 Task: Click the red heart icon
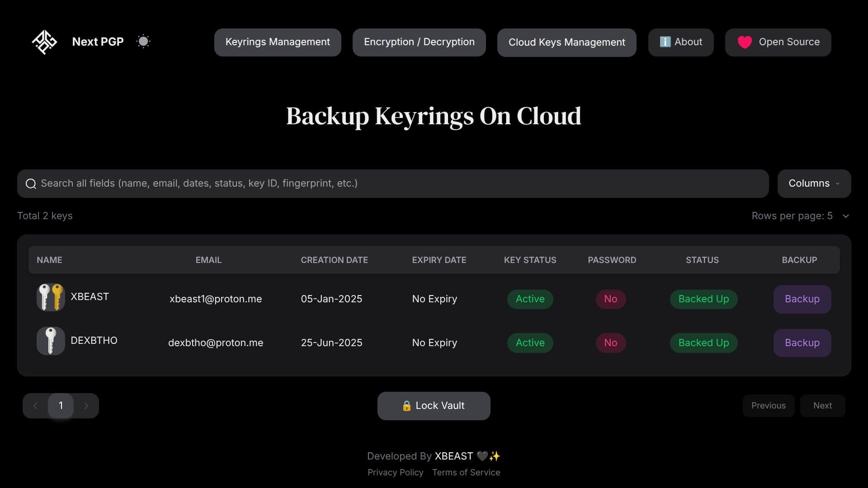[x=745, y=42]
